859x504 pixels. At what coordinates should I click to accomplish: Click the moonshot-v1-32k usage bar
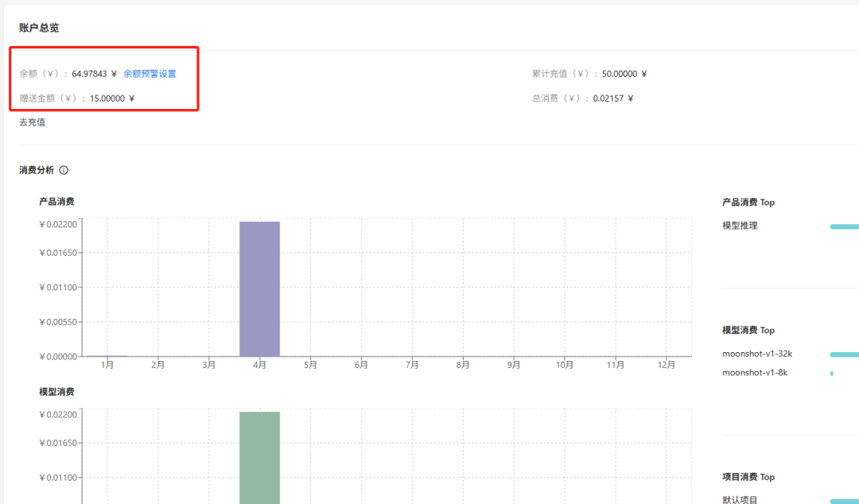pos(844,355)
